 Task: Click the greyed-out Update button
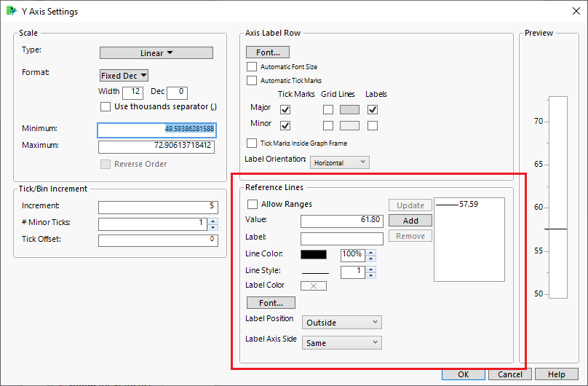[410, 205]
